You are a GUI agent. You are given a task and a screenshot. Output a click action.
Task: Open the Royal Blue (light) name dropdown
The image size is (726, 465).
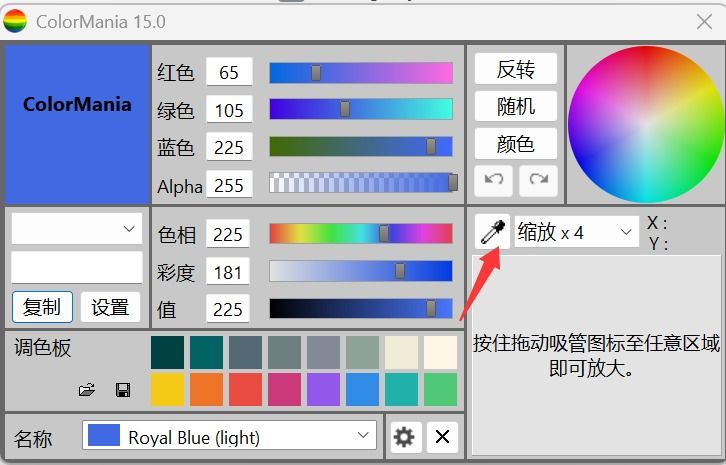[x=229, y=435]
